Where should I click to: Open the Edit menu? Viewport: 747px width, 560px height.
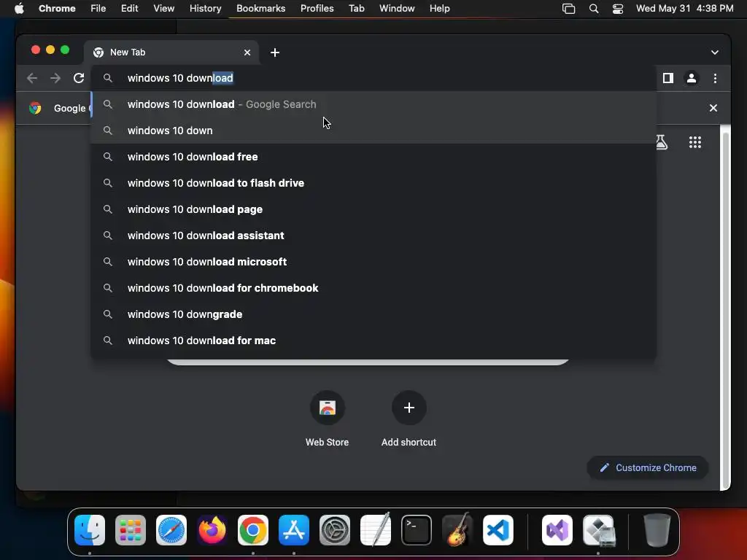pos(130,9)
